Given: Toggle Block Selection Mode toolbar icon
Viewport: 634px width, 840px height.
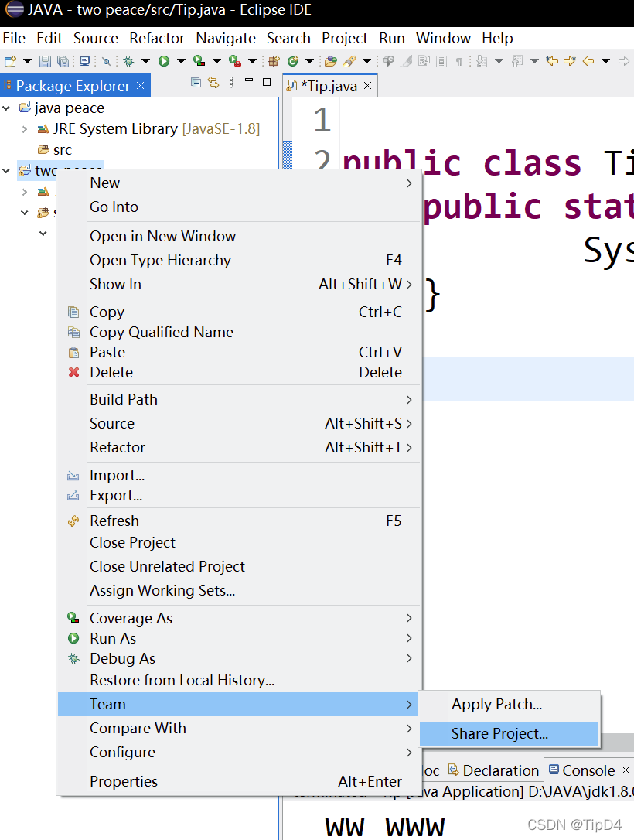Looking at the screenshot, I should [x=441, y=61].
